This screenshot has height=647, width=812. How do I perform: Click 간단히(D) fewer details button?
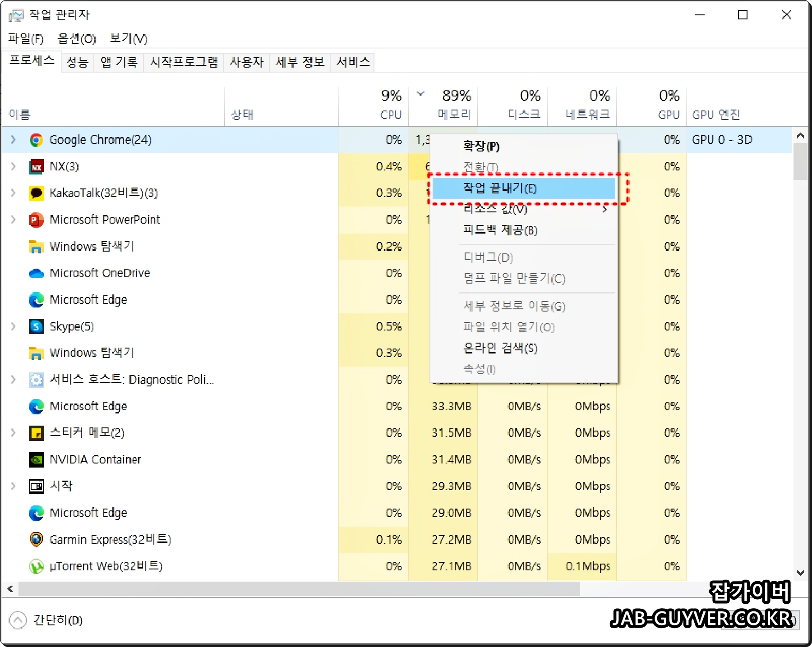click(46, 620)
